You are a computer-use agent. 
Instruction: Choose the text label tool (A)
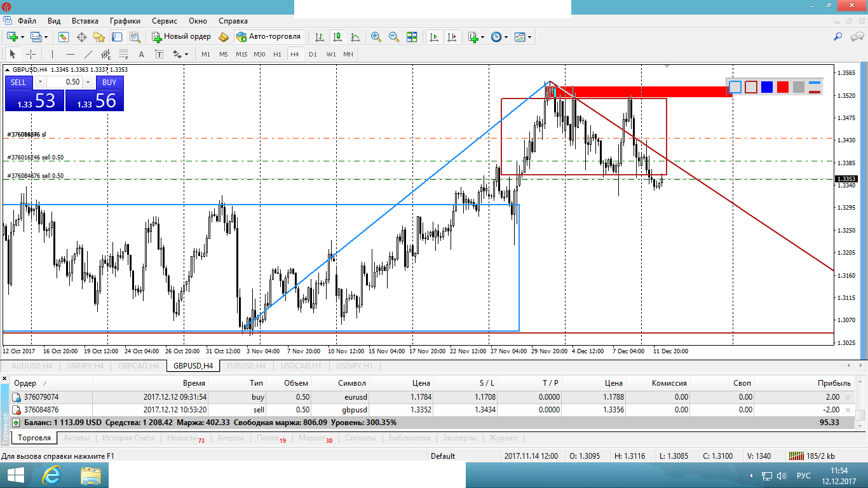point(141,54)
